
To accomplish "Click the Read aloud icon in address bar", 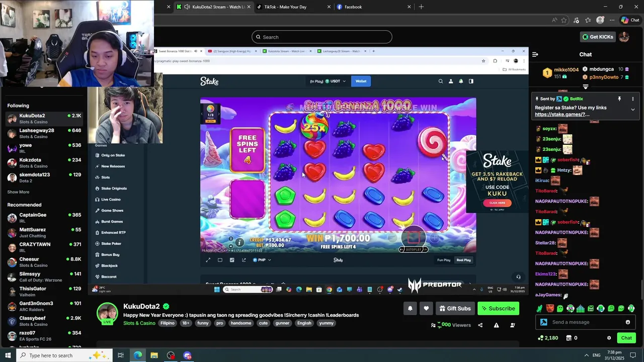I will 554,20.
